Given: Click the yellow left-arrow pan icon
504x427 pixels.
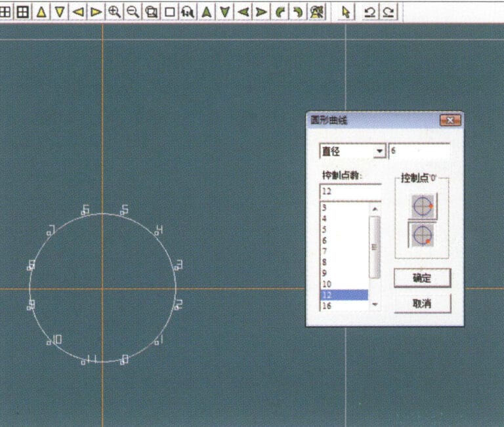Looking at the screenshot, I should 78,12.
